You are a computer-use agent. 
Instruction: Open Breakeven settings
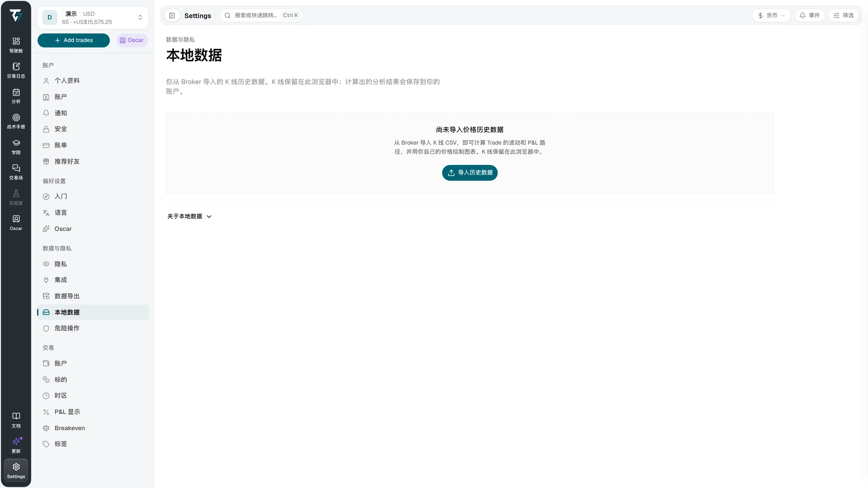tap(93, 428)
